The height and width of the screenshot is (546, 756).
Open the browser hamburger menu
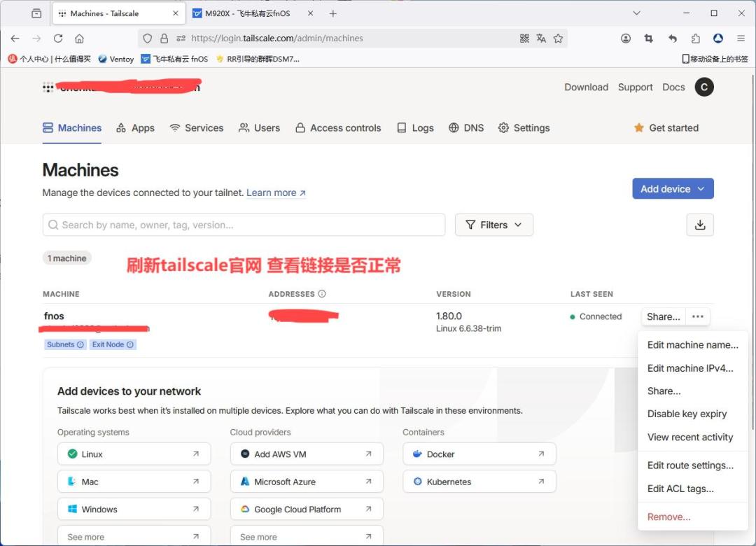[x=741, y=38]
